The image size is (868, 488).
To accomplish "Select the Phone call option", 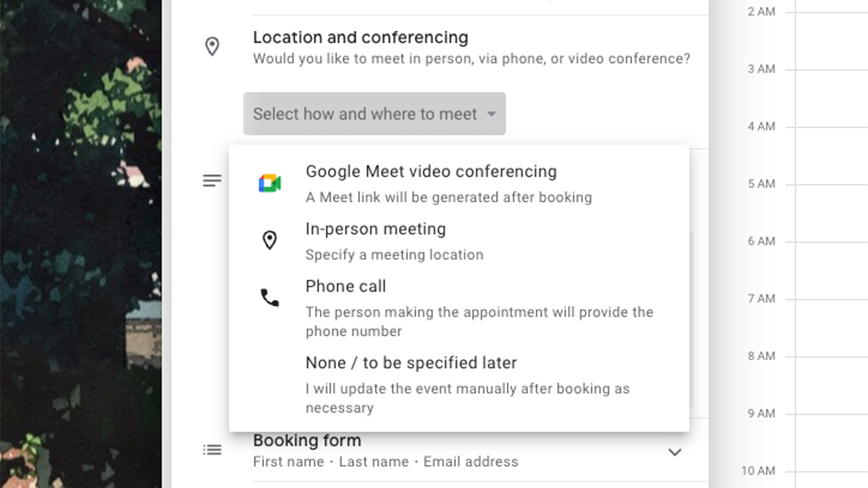I will tap(345, 286).
